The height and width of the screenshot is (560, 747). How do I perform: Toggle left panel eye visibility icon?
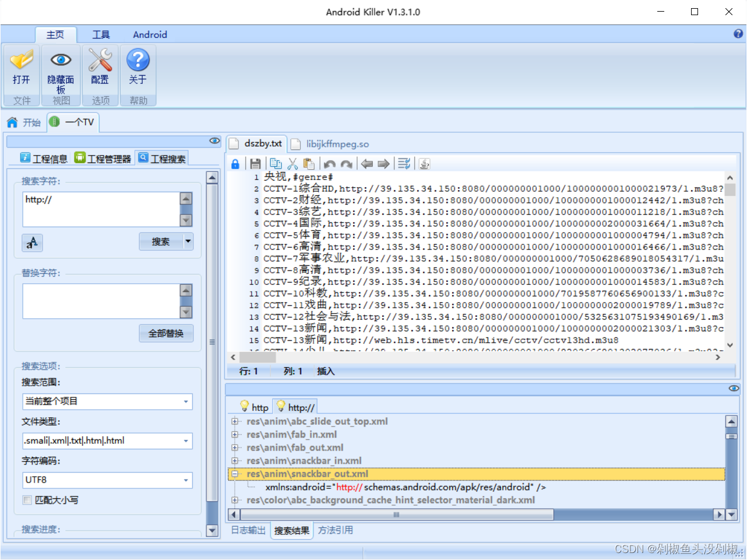coord(214,140)
